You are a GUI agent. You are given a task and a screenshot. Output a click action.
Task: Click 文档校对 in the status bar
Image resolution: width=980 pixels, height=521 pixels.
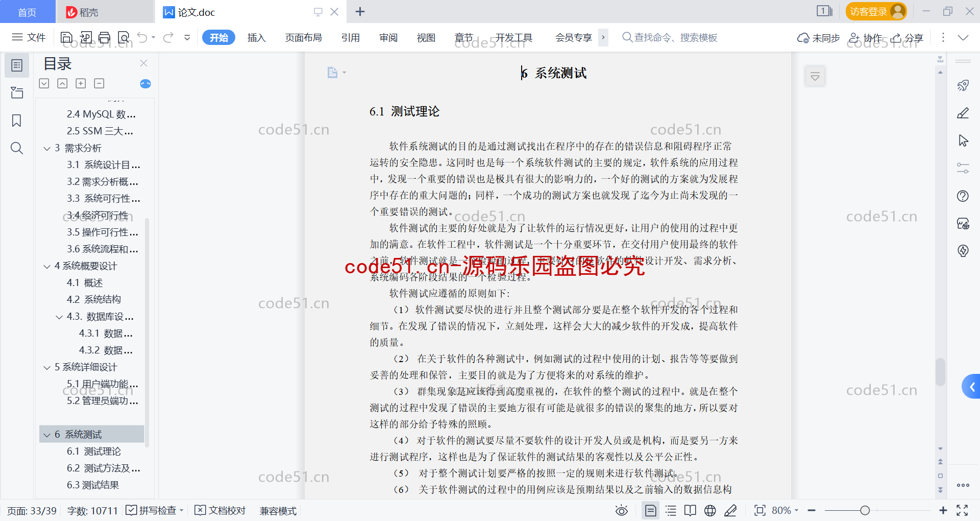(x=220, y=510)
